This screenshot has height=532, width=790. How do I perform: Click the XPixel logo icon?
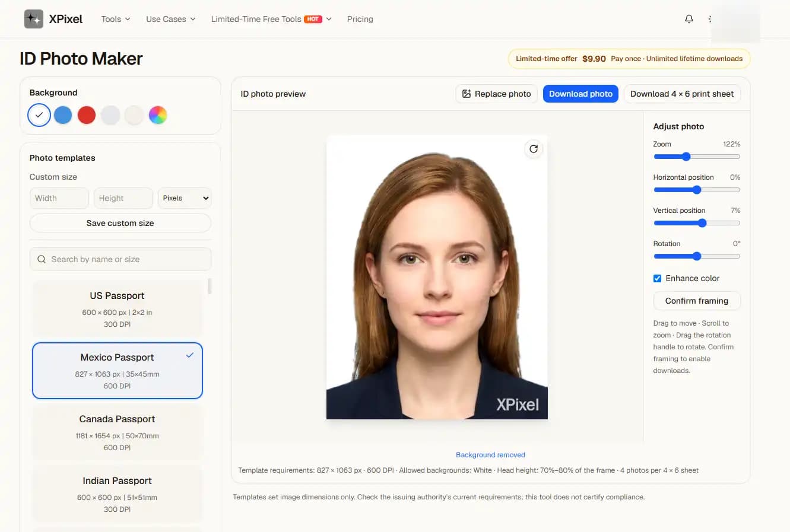tap(34, 19)
